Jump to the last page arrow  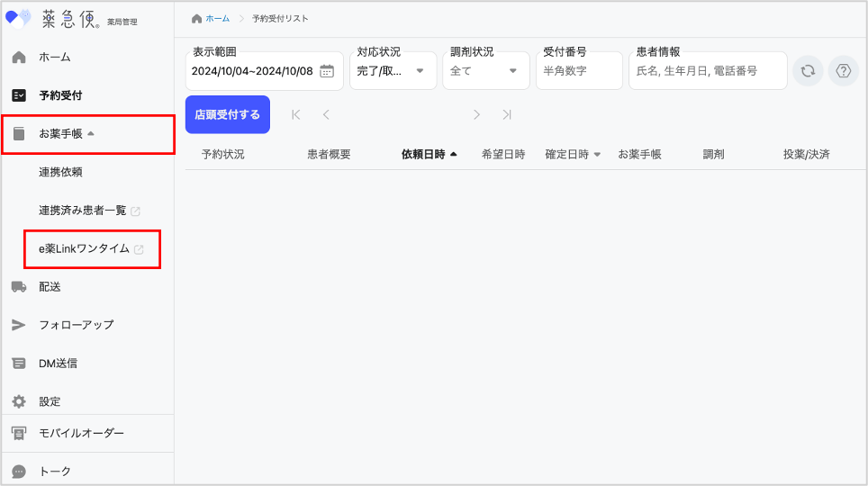coord(507,114)
